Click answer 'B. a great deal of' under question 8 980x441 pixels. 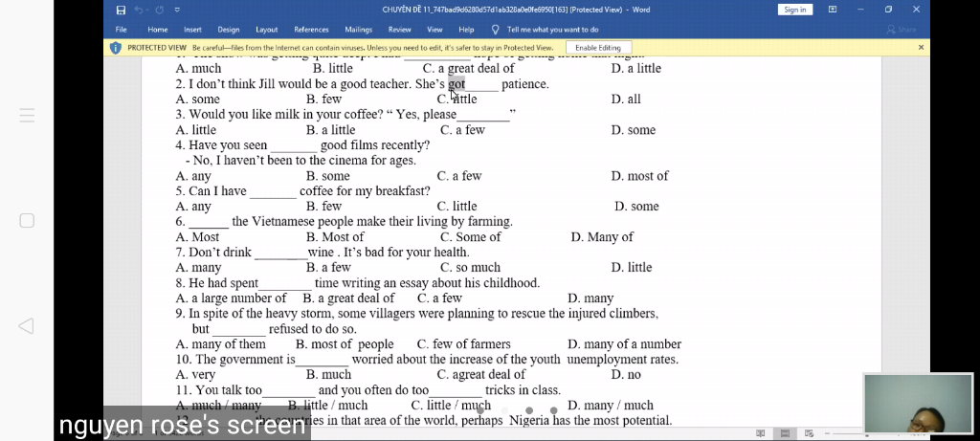[348, 298]
